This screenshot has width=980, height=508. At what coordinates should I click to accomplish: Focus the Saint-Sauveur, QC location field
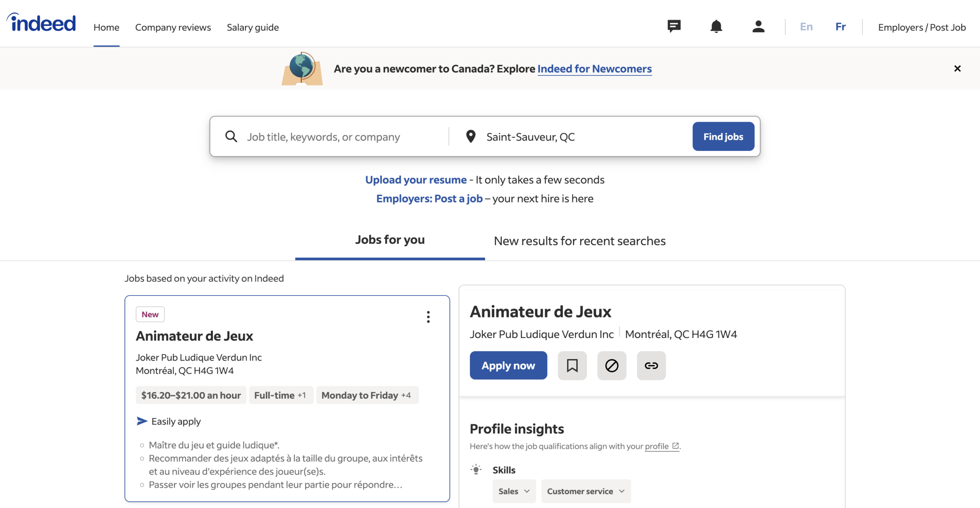tap(586, 137)
